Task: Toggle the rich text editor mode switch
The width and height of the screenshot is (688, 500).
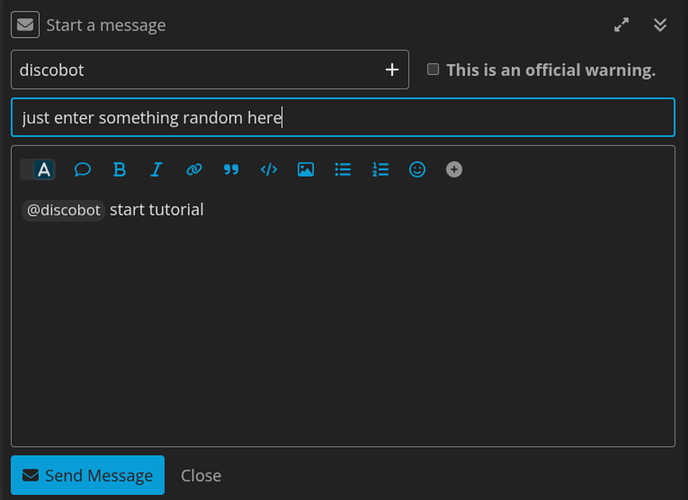Action: 38,169
